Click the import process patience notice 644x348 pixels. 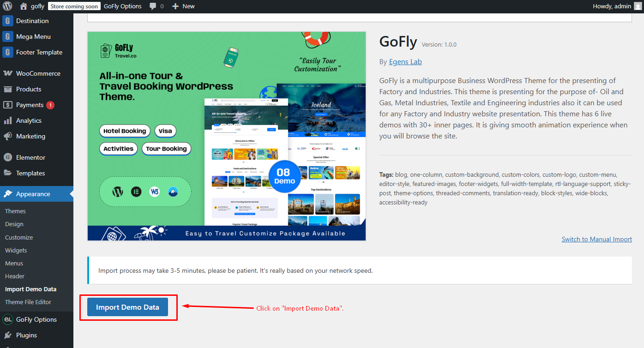(360, 270)
